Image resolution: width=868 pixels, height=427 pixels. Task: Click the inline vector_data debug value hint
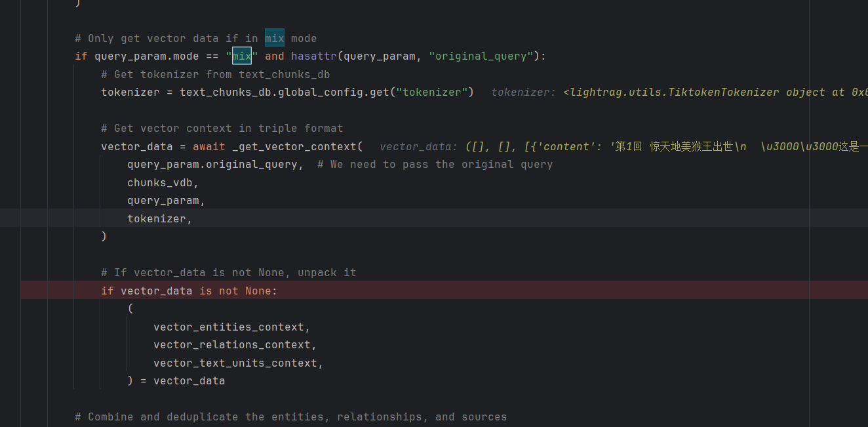point(623,146)
